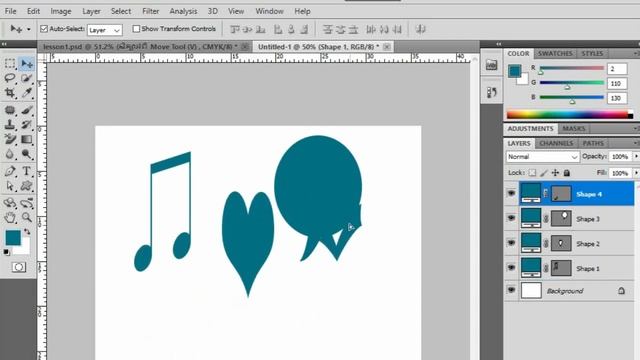The height and width of the screenshot is (360, 640).
Task: Select the Shape 3 layer vector mask thumbnail
Action: pos(561,218)
